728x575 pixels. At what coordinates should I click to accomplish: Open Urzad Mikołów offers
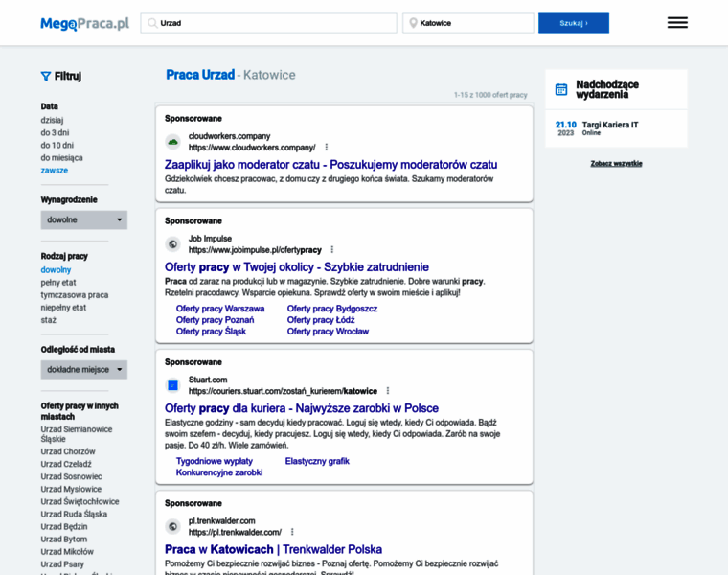(67, 552)
